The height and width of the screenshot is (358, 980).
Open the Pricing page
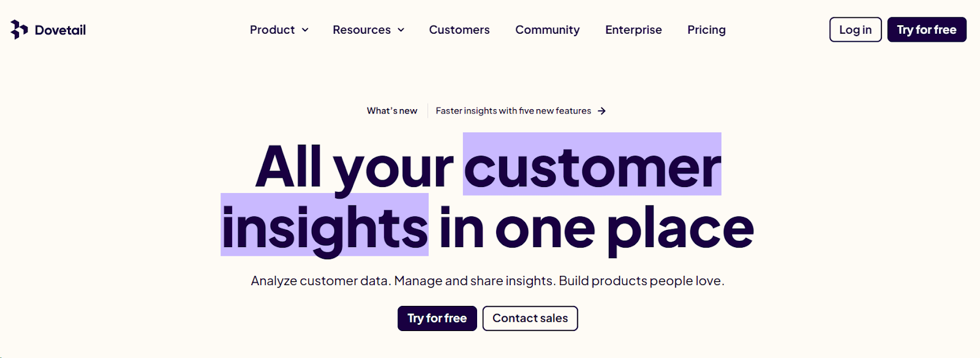click(706, 29)
